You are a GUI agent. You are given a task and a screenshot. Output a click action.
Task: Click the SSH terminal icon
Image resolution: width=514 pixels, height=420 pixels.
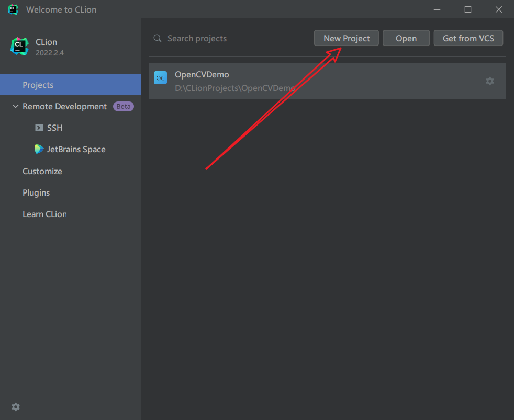(x=39, y=128)
